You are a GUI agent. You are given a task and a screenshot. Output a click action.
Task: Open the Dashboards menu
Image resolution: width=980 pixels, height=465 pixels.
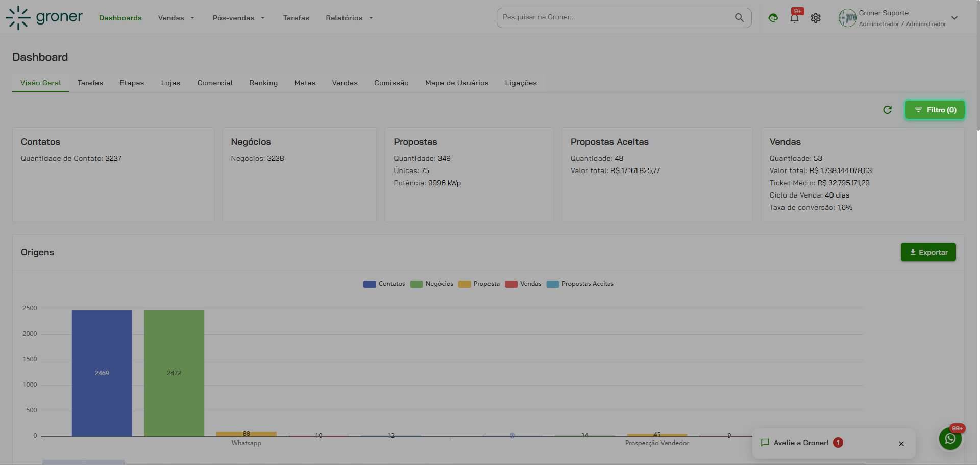click(120, 18)
